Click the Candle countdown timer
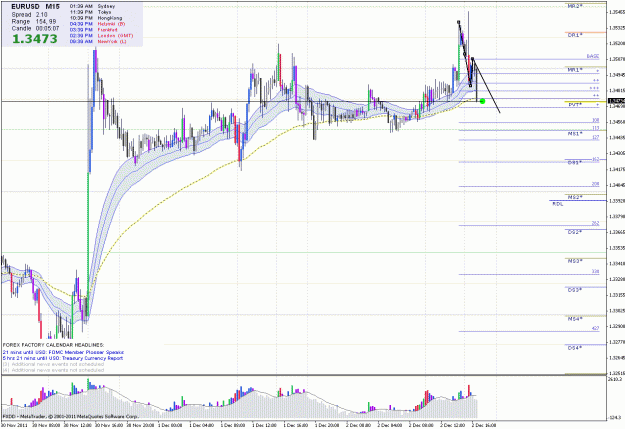 coord(35,29)
